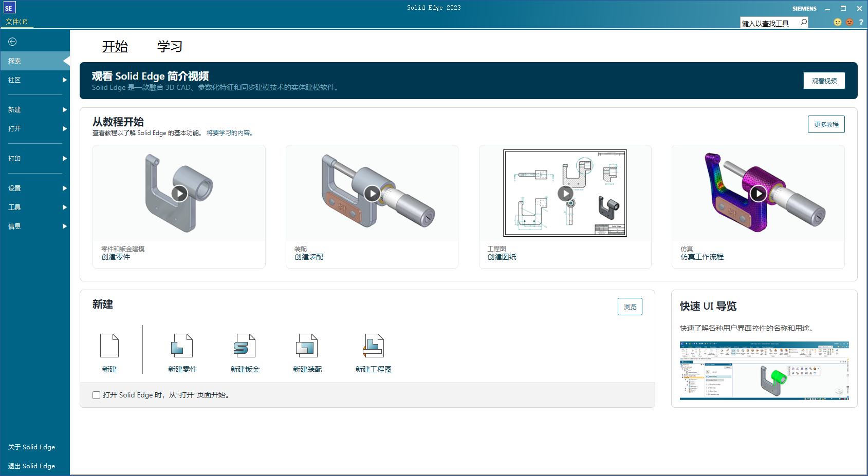Expand the 打印 submenu arrow
Screen dimensions: 868x476
click(x=65, y=159)
